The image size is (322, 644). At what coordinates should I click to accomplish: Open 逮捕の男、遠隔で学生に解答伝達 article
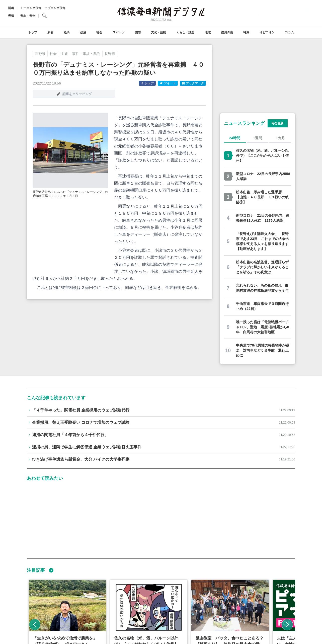pyautogui.click(x=161, y=447)
